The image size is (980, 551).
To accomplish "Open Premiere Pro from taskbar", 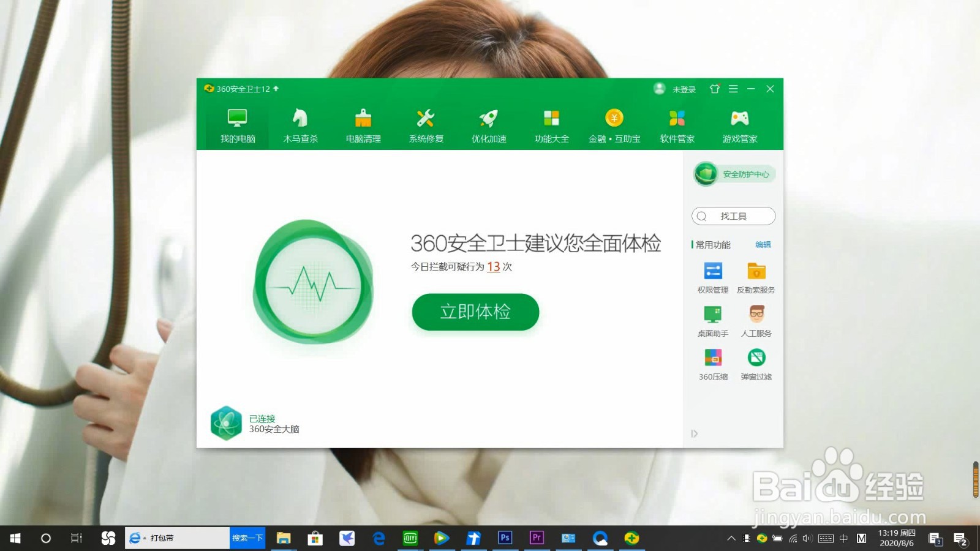I will [x=537, y=538].
